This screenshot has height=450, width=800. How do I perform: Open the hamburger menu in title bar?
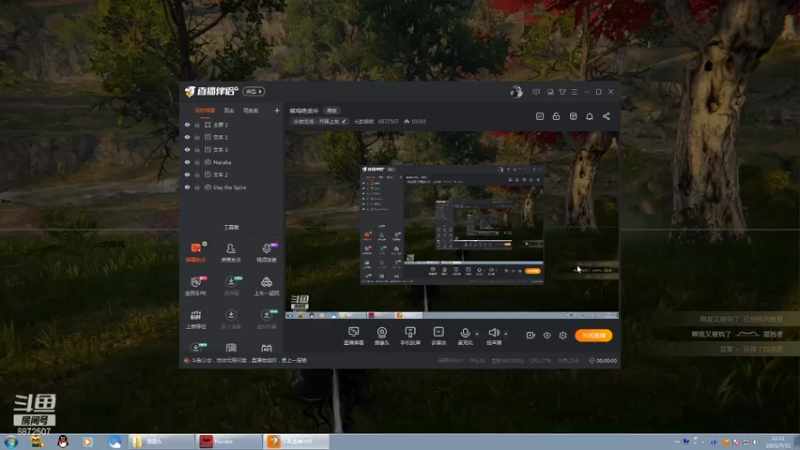pos(574,92)
